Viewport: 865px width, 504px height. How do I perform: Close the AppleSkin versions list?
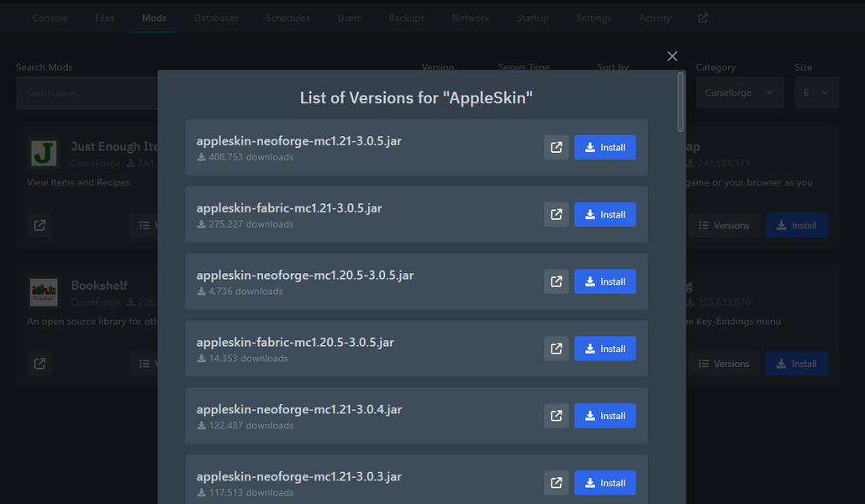point(672,56)
